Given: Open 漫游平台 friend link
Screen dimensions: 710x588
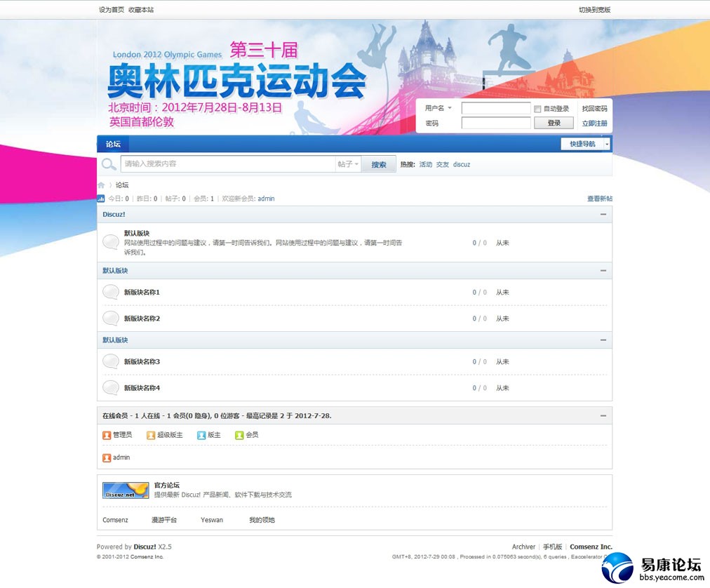Looking at the screenshot, I should [x=164, y=520].
